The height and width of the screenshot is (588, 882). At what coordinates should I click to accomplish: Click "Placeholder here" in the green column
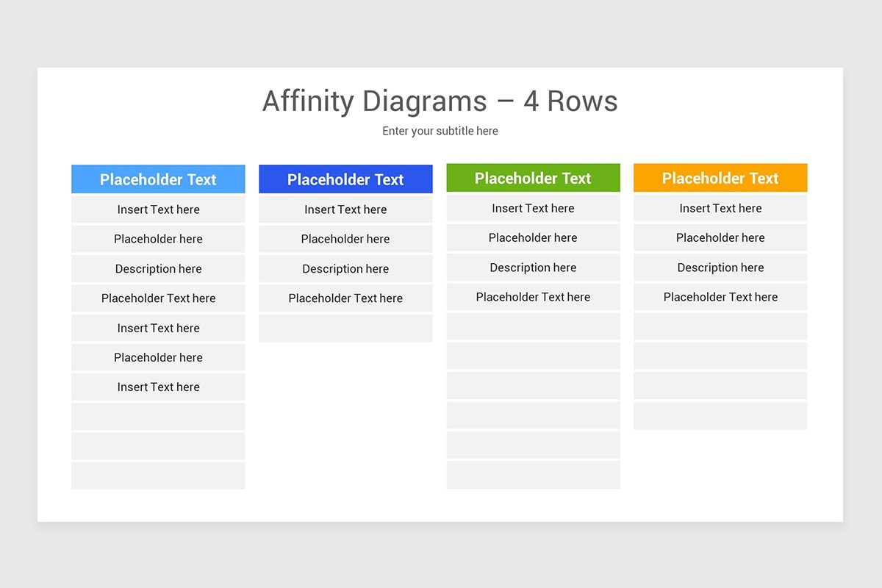pos(533,237)
